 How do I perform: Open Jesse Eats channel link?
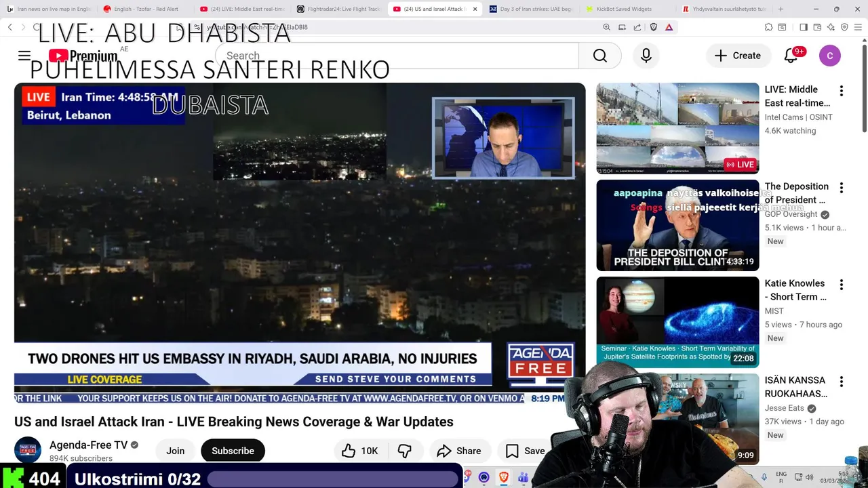(785, 408)
